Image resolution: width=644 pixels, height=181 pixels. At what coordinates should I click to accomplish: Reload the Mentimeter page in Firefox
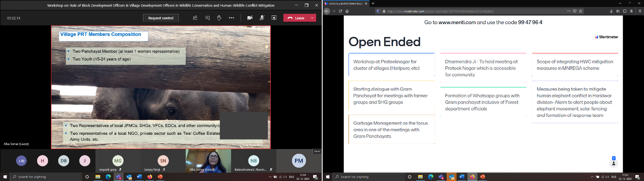pyautogui.click(x=340, y=11)
